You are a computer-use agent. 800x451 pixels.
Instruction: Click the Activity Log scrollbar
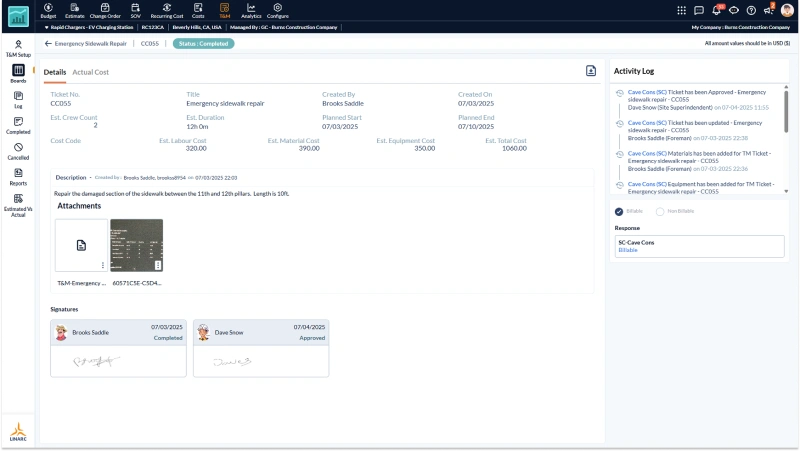[x=786, y=112]
